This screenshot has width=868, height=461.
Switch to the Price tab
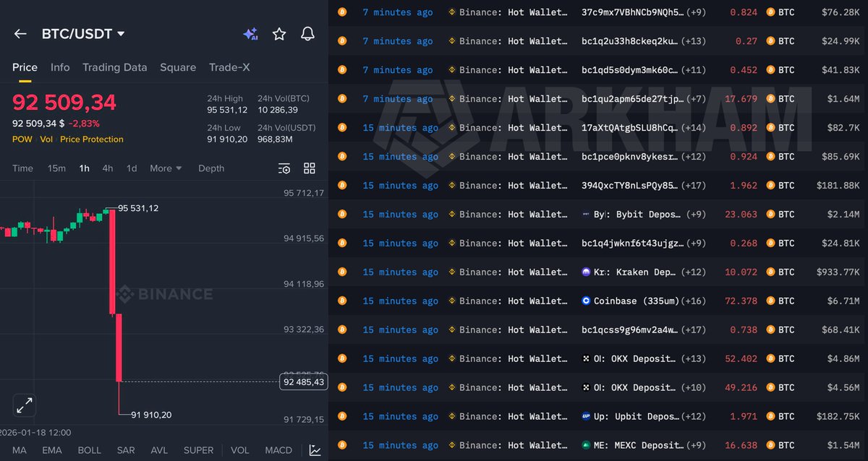25,67
